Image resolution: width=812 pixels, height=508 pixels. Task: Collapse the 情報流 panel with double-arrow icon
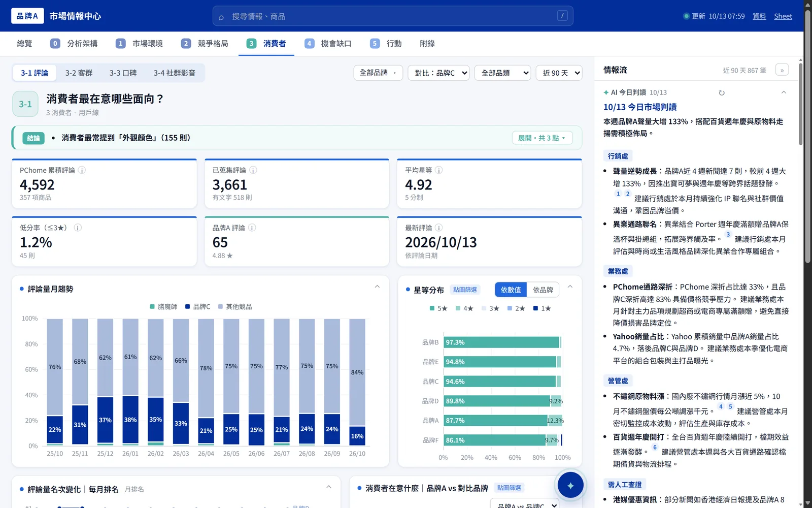782,70
